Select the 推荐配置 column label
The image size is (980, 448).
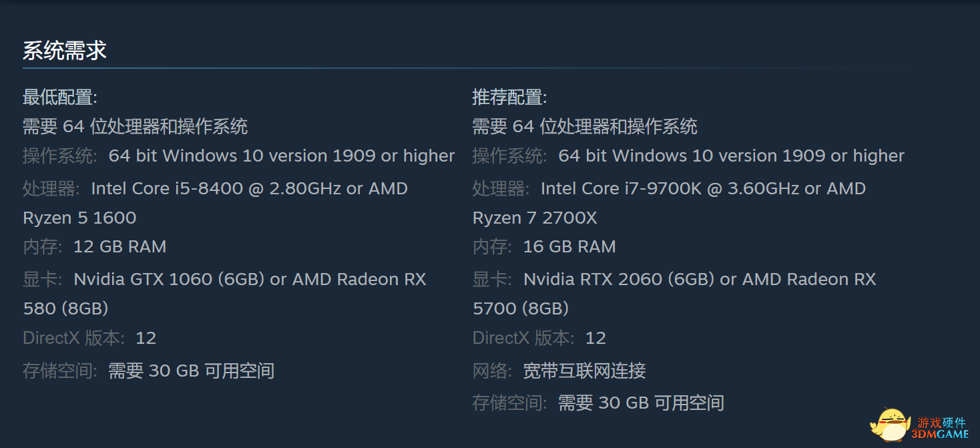(509, 97)
